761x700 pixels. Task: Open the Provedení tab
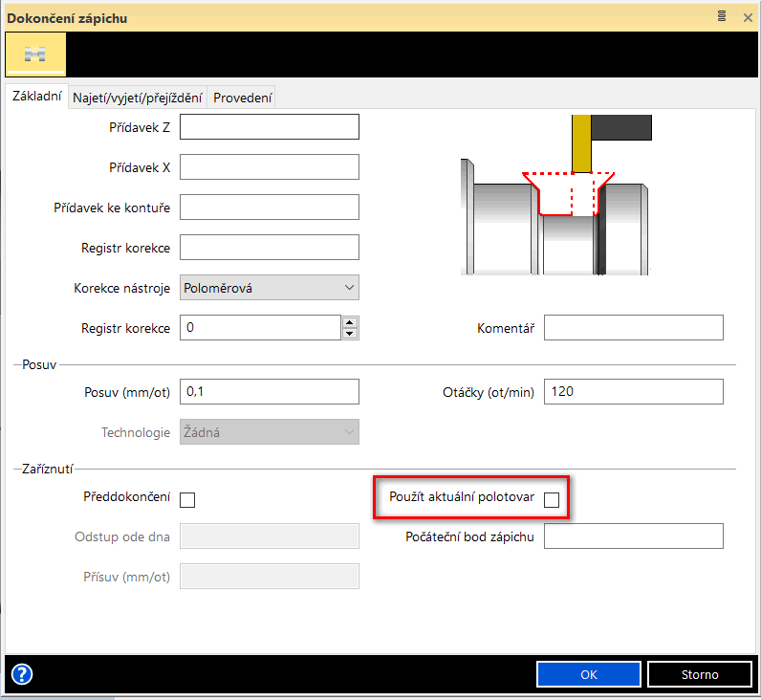coord(243,98)
